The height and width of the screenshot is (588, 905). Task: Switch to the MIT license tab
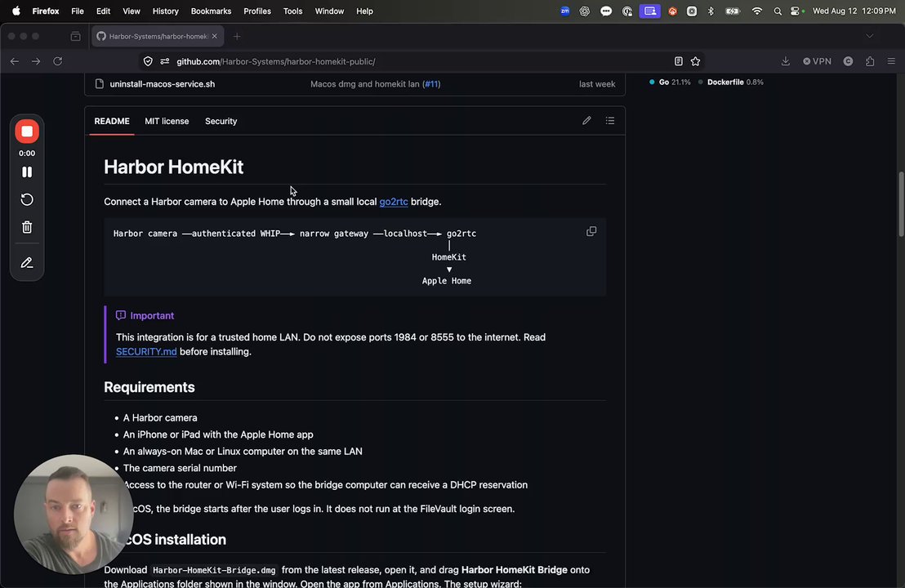[167, 121]
